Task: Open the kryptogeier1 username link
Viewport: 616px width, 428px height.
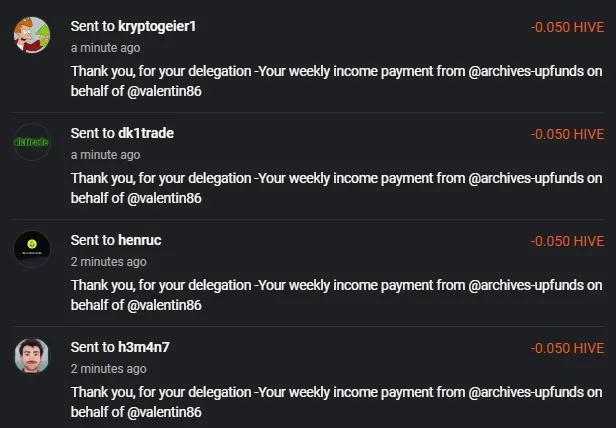Action: pos(157,26)
